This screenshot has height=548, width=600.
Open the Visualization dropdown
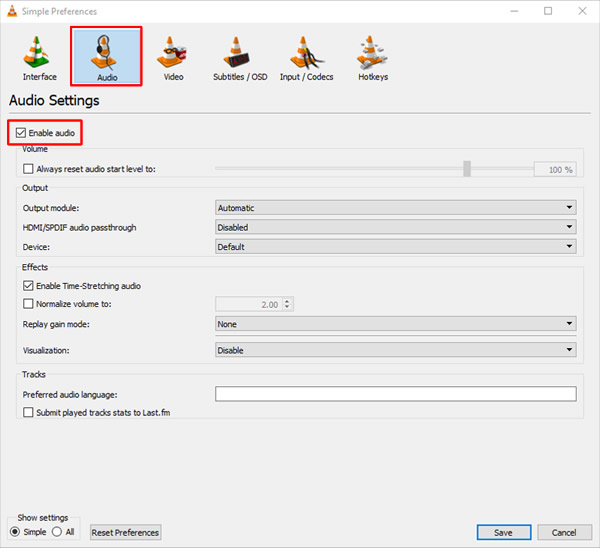pos(396,350)
